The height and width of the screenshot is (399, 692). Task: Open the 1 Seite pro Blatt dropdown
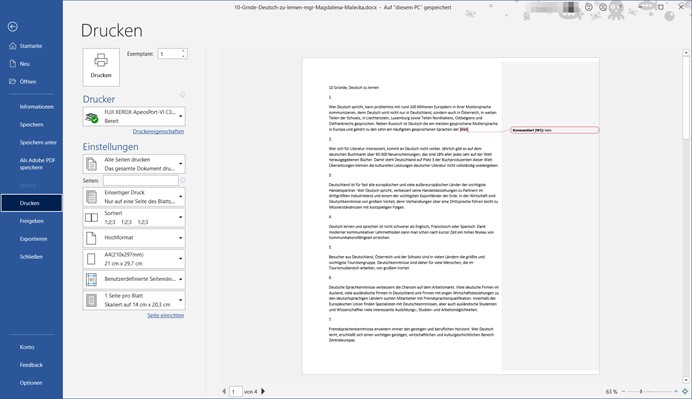click(181, 300)
